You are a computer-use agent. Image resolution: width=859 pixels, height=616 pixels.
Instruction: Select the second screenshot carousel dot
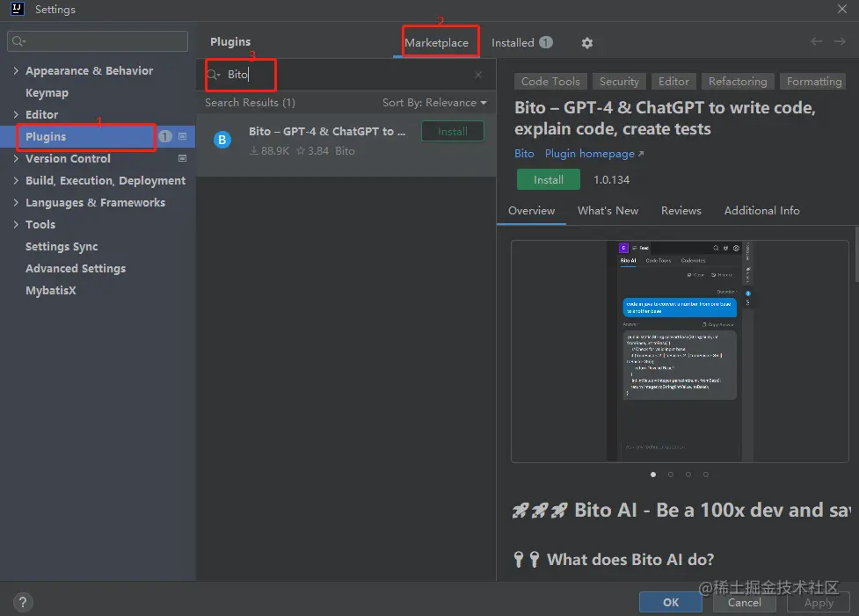coord(671,475)
